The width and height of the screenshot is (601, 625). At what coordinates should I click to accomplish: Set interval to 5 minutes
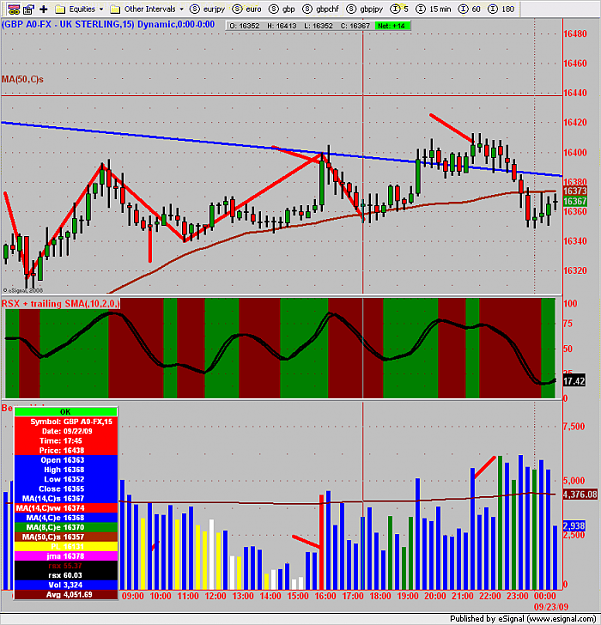(400, 9)
